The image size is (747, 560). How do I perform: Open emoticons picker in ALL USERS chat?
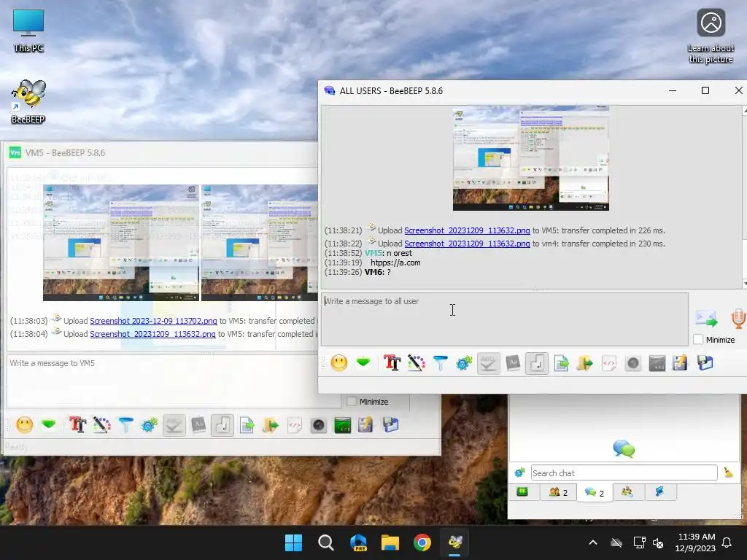[339, 363]
